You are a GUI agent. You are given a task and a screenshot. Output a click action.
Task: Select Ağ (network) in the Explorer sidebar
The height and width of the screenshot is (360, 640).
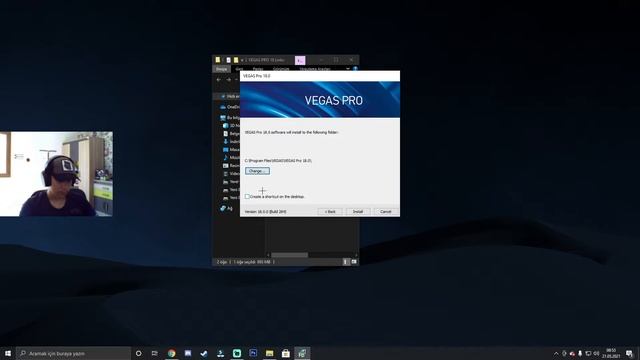[x=227, y=209]
